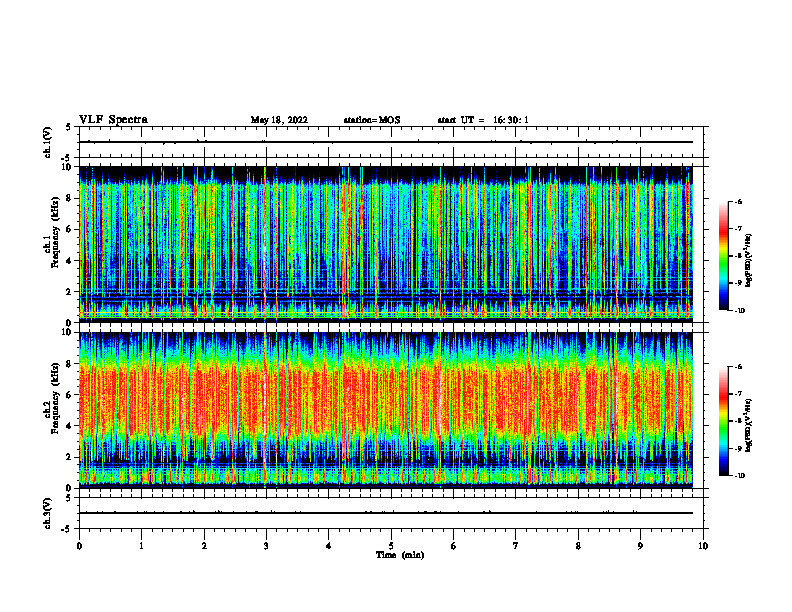
Task: Click time-axis tick label "5"
Action: pyautogui.click(x=391, y=546)
